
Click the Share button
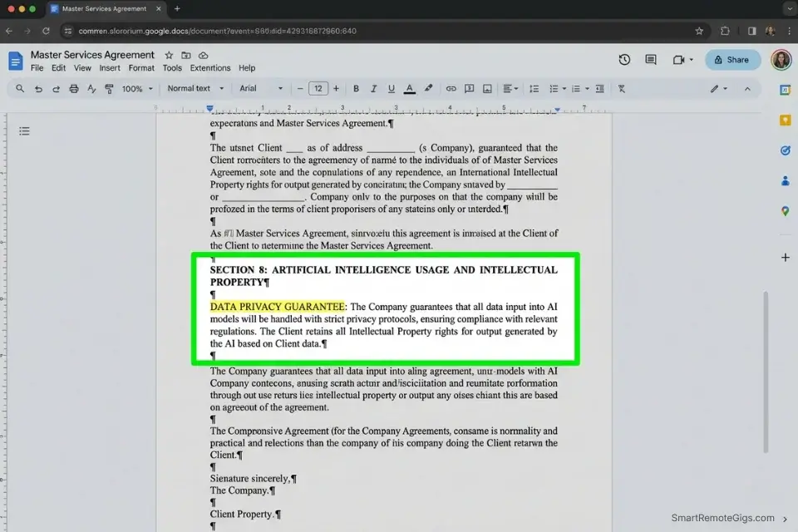click(x=732, y=60)
